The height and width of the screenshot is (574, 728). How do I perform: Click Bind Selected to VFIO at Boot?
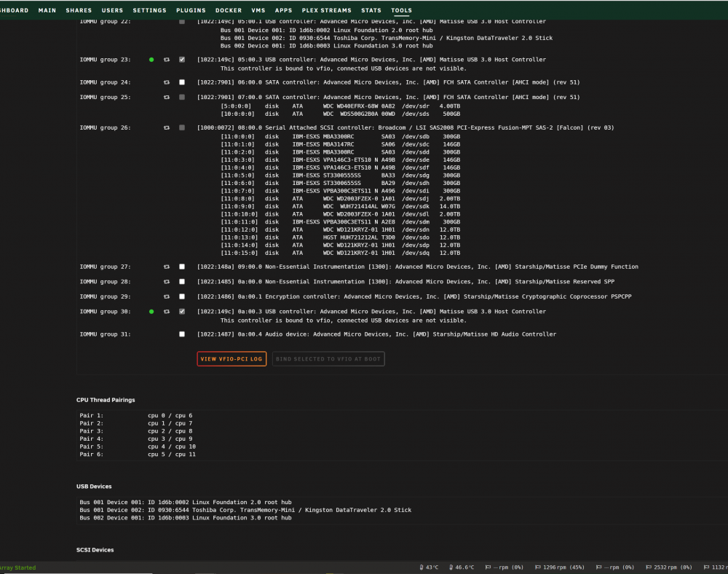point(328,359)
